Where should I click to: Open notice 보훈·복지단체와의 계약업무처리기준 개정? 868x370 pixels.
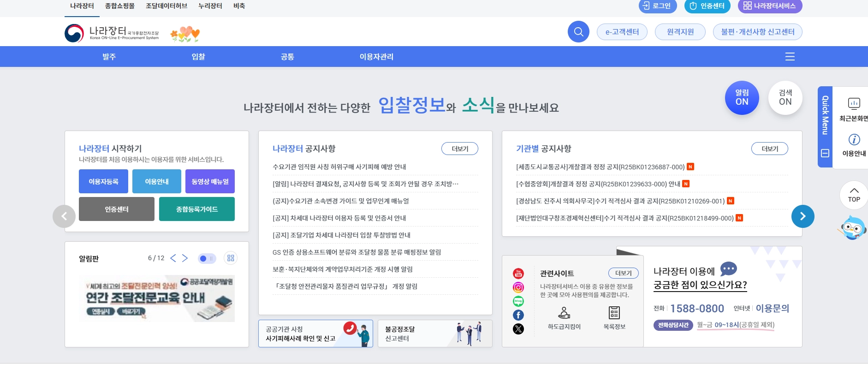pyautogui.click(x=343, y=269)
